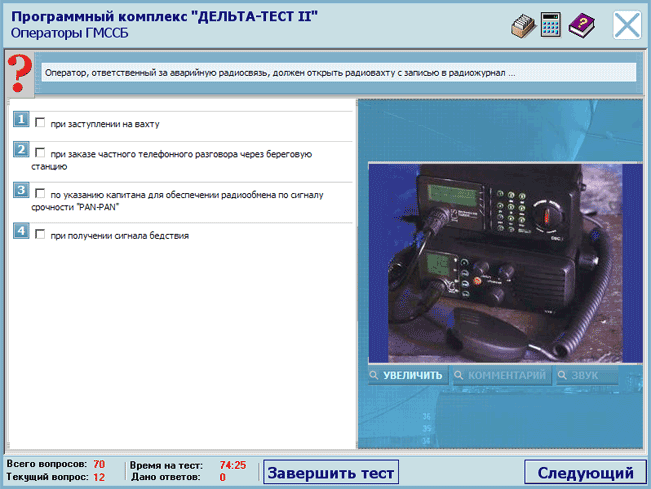Check the 'при заступлении на вахту' option
Viewport: 651px width, 489px height.
coord(40,124)
